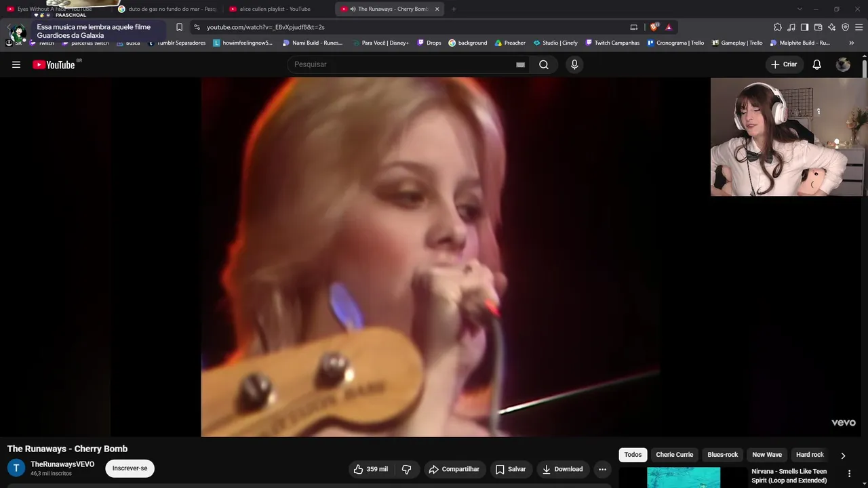Open Nami Build - Runes bookmark

[313, 43]
